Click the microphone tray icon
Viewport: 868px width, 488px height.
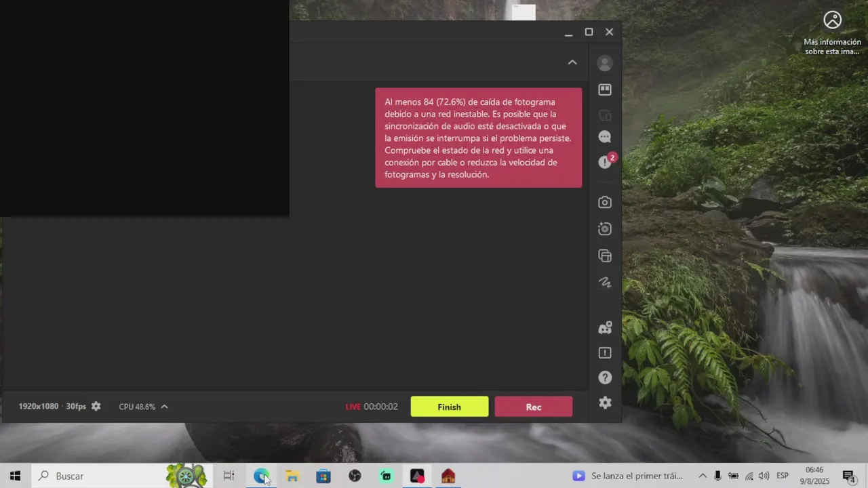tap(717, 476)
